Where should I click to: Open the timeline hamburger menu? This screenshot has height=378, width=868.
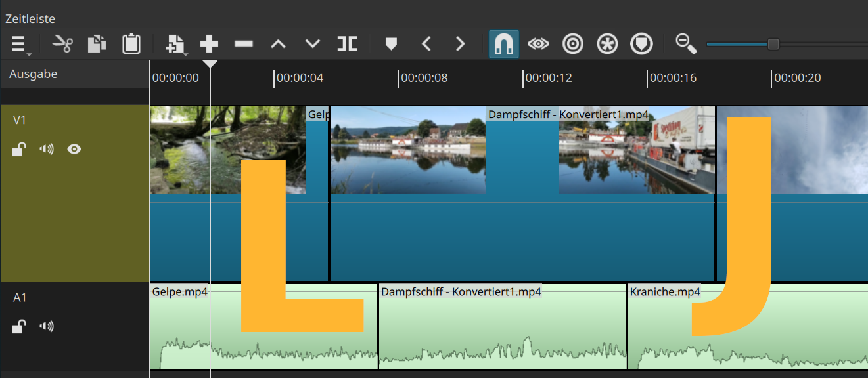click(18, 44)
